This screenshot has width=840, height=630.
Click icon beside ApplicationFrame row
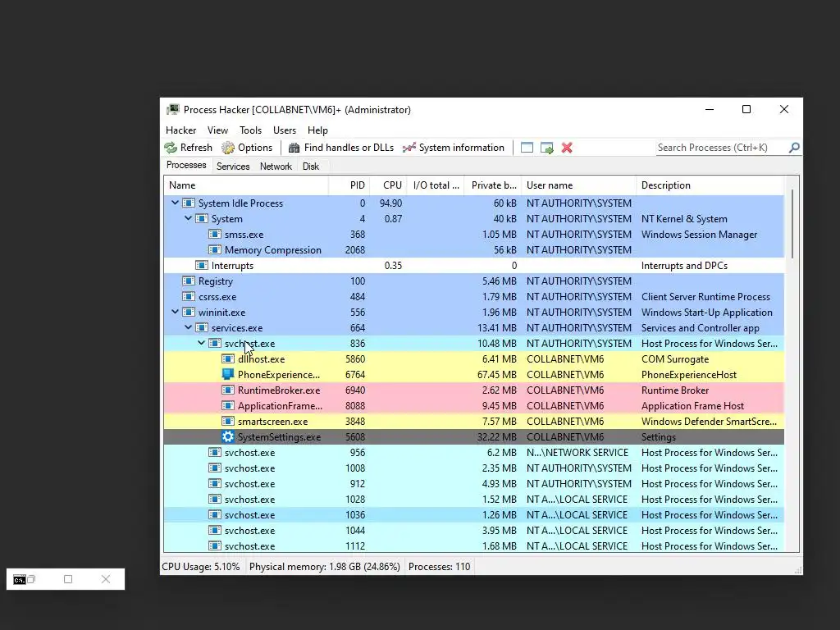tap(228, 405)
